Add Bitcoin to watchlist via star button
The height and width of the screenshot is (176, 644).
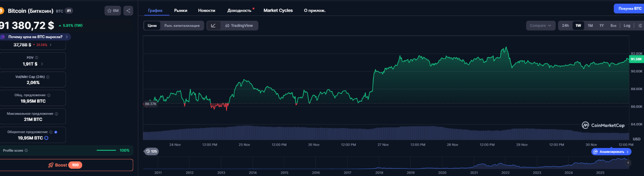[x=113, y=11]
